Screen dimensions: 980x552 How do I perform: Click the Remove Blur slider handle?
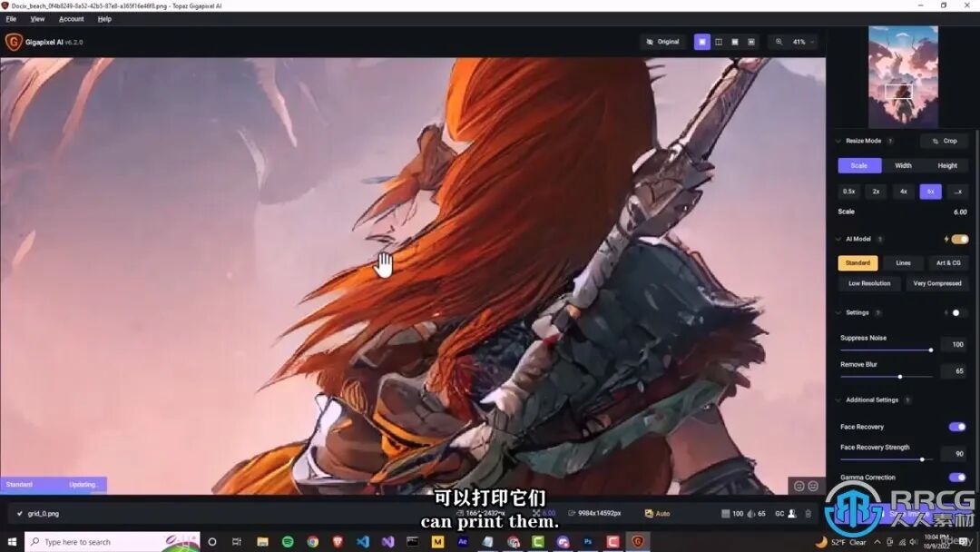tap(900, 377)
